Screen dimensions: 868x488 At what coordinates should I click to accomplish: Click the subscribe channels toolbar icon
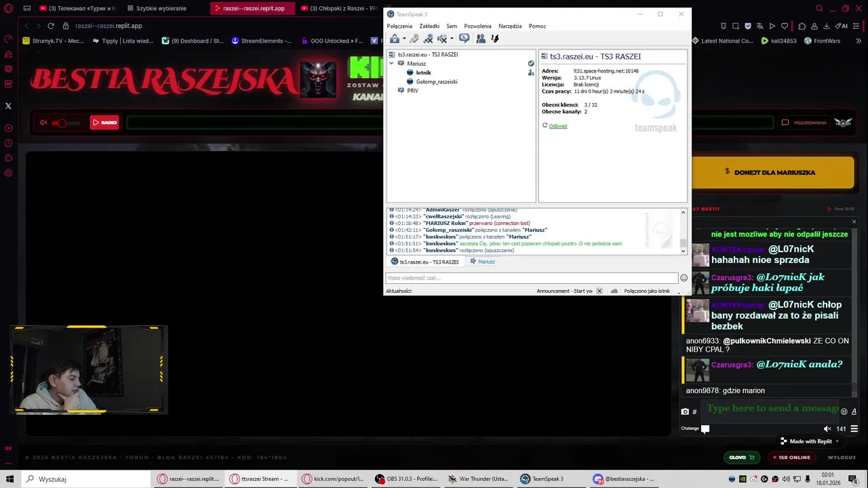click(x=494, y=39)
